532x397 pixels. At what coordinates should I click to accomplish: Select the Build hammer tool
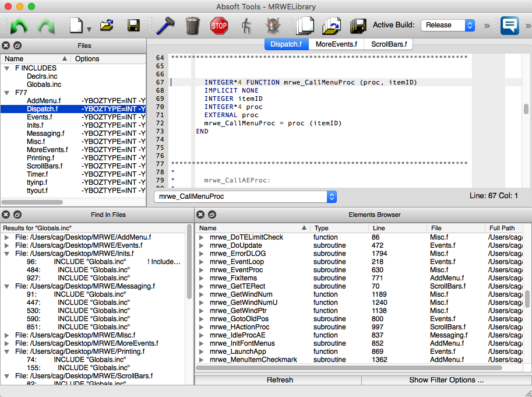tap(165, 25)
